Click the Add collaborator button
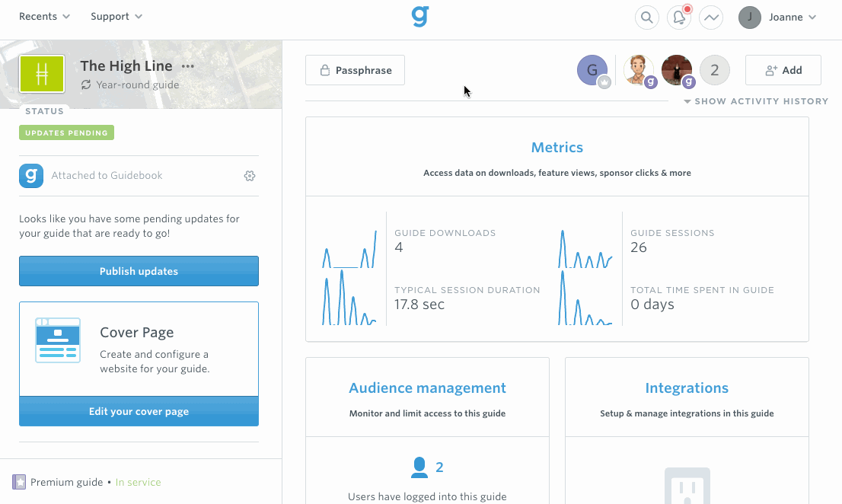The width and height of the screenshot is (842, 504). [x=783, y=70]
